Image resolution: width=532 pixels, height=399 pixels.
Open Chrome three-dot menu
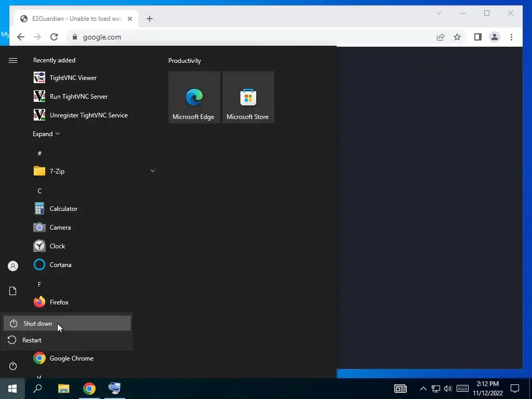pyautogui.click(x=511, y=37)
